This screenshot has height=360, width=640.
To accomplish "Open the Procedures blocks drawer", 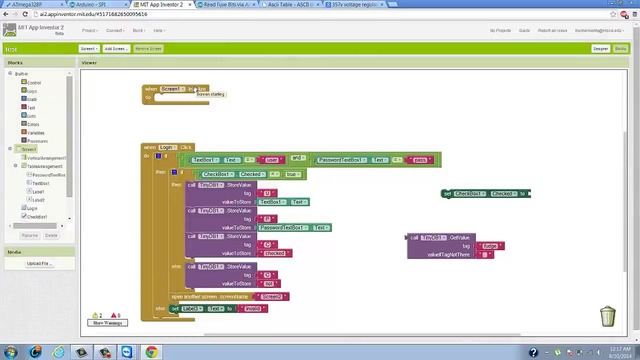I will click(x=34, y=141).
